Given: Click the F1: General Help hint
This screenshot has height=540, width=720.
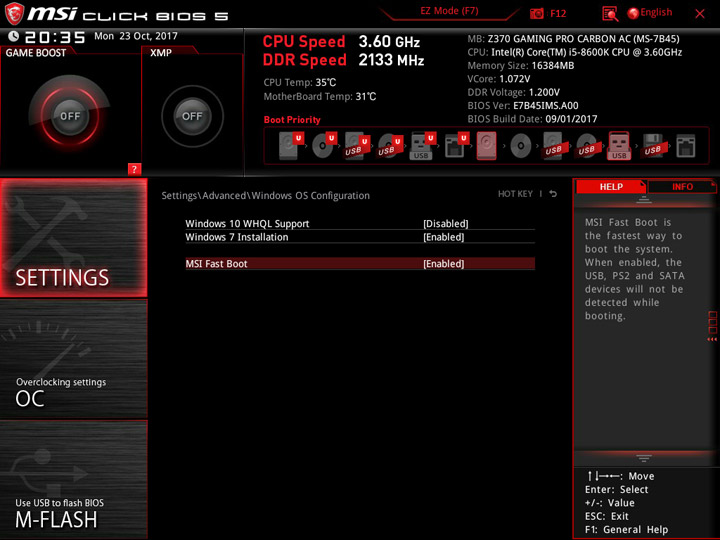Looking at the screenshot, I should 626,529.
